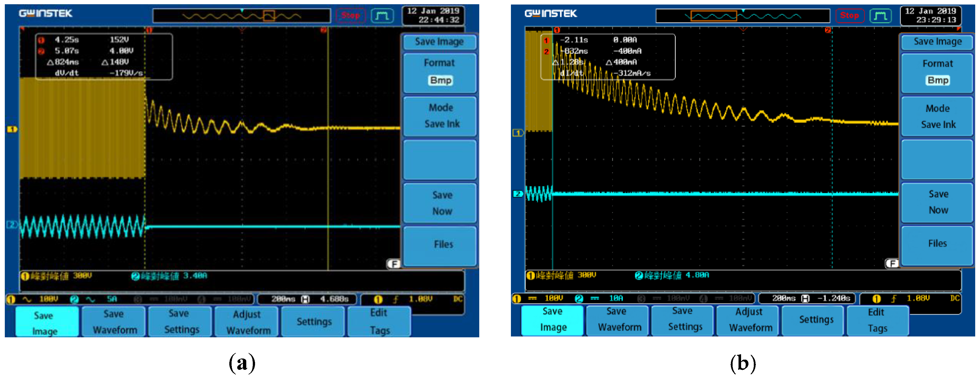Click Edit Tags in left oscilloscope (a)
This screenshot has height=378, width=980.
[379, 322]
